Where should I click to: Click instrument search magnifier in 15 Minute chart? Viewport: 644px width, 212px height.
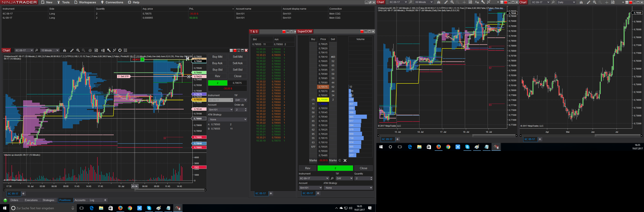[36, 50]
